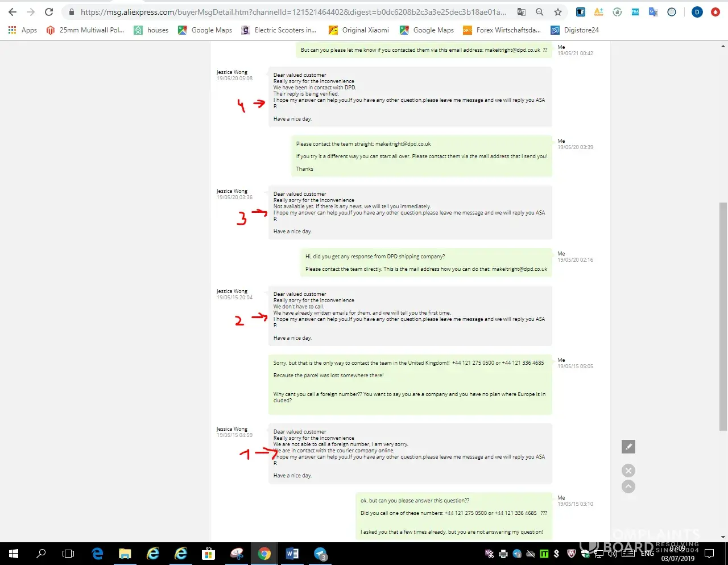The height and width of the screenshot is (565, 728).
Task: Click the browser forward arrow
Action: 31,12
